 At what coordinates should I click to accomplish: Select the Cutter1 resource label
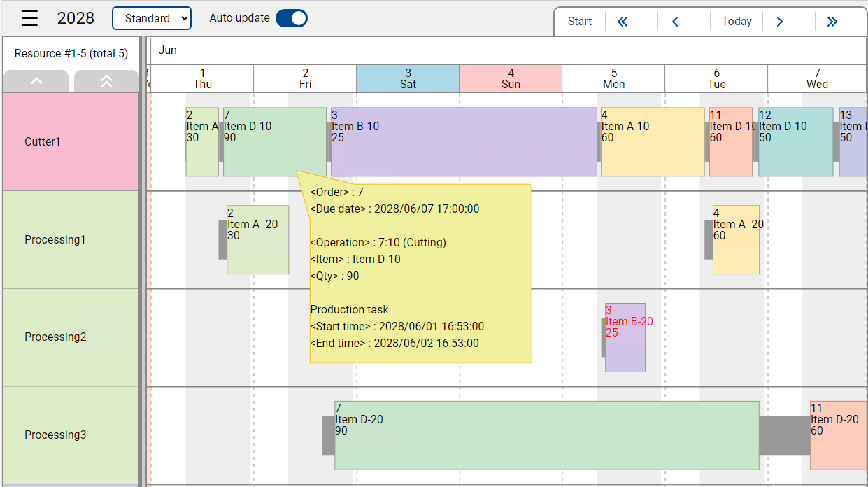[43, 141]
